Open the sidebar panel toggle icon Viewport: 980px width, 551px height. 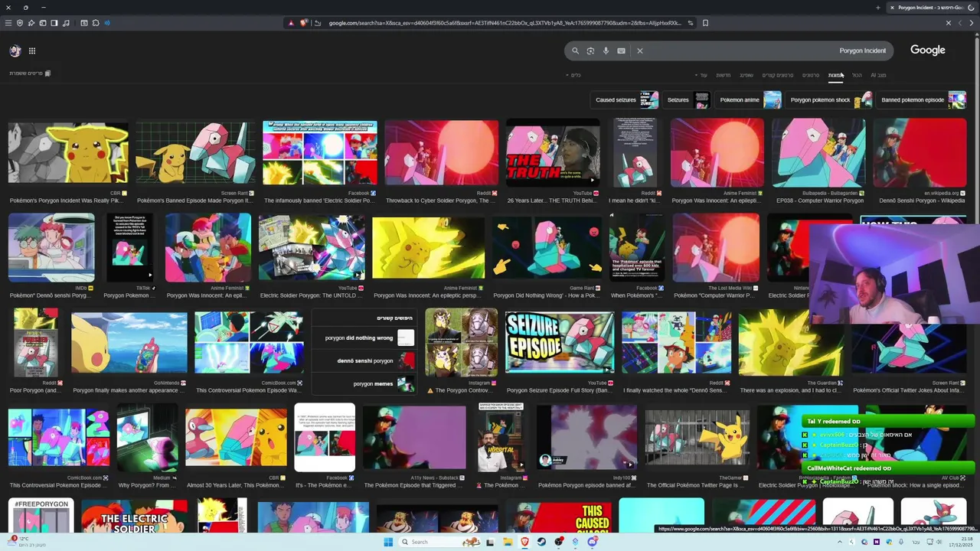(x=54, y=23)
